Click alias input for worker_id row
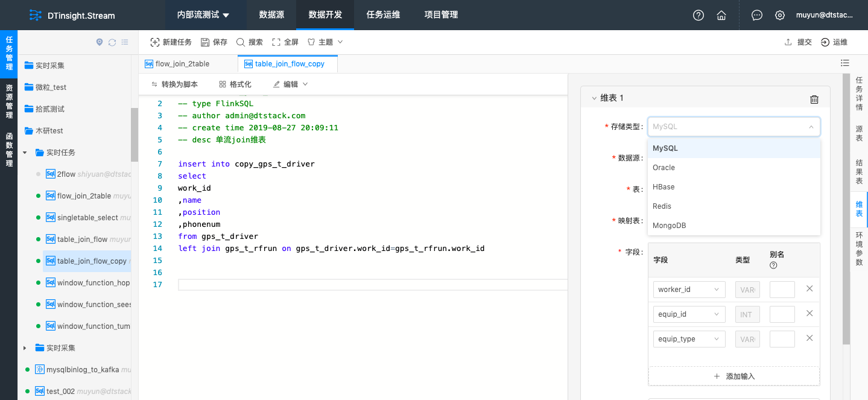 coord(782,290)
